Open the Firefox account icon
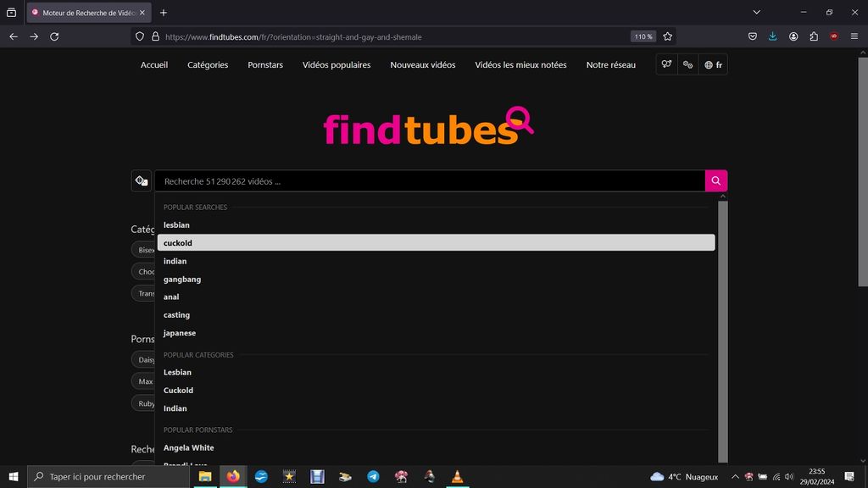 pyautogui.click(x=793, y=36)
